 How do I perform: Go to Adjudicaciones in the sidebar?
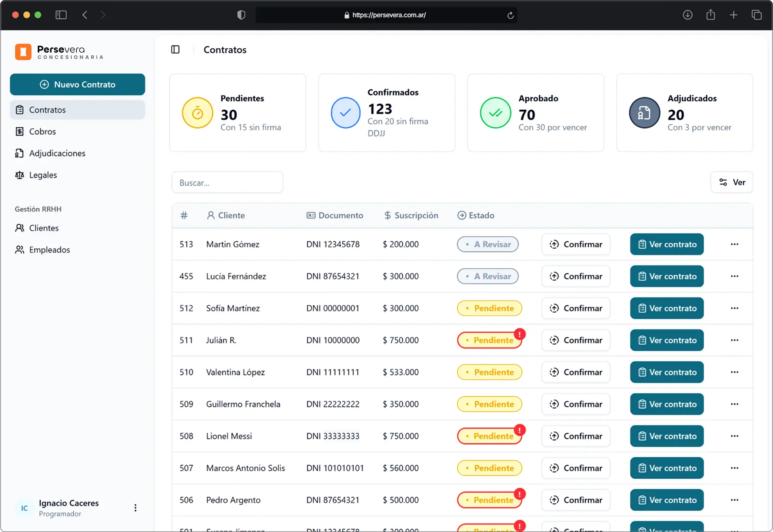click(57, 153)
